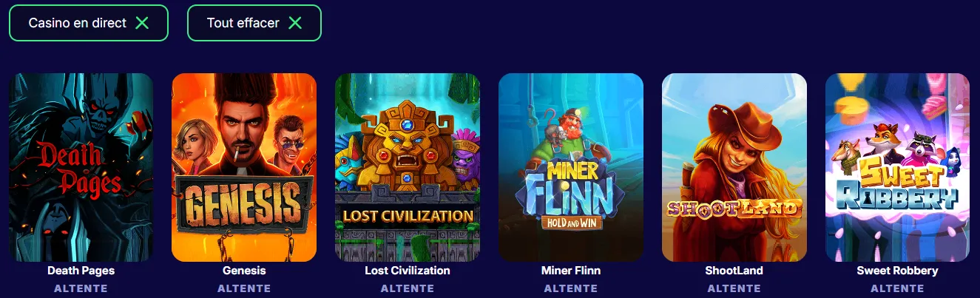Select the Lost Civilization title link

click(x=408, y=271)
